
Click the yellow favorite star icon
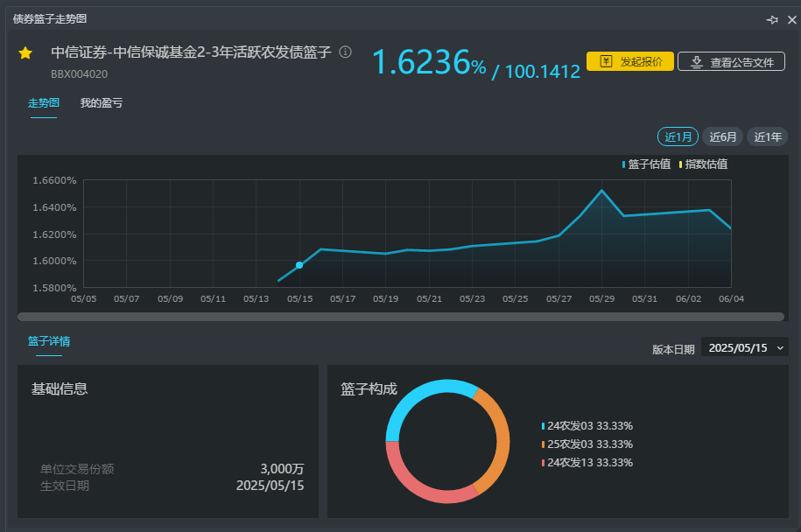tap(25, 53)
